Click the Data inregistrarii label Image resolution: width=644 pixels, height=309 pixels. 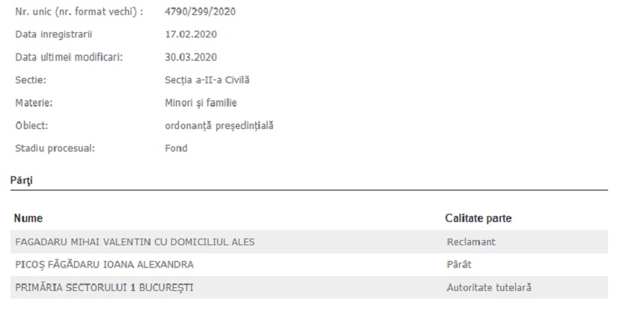(53, 34)
